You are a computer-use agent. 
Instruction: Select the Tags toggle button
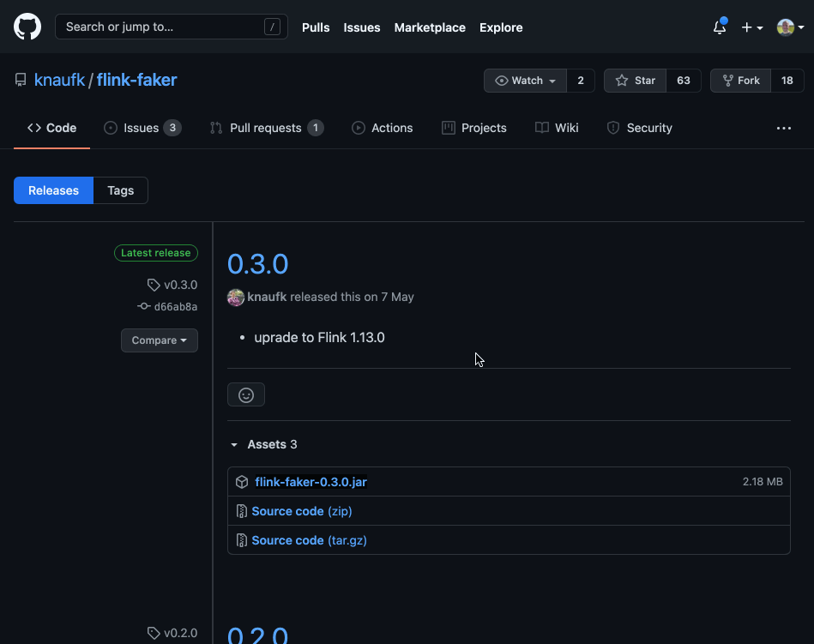[120, 190]
